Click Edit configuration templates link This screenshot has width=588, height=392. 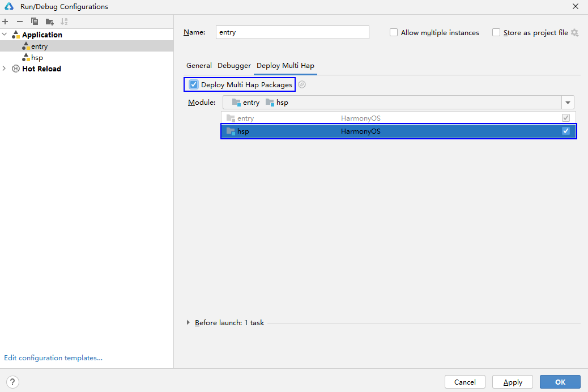[53, 357]
